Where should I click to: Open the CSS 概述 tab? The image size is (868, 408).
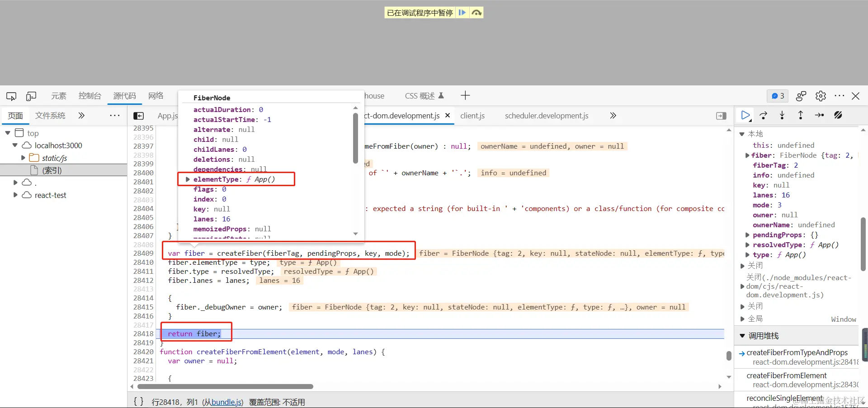(x=424, y=96)
